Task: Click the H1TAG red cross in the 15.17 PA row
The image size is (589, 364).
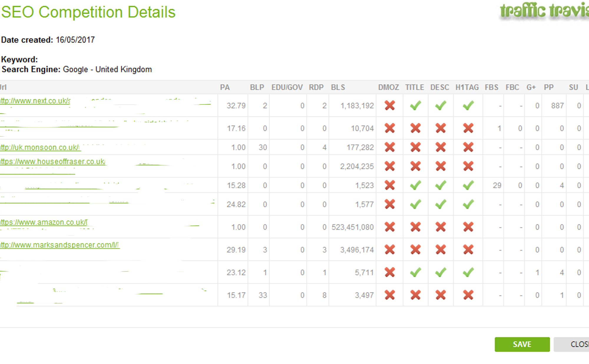Action: pos(468,295)
